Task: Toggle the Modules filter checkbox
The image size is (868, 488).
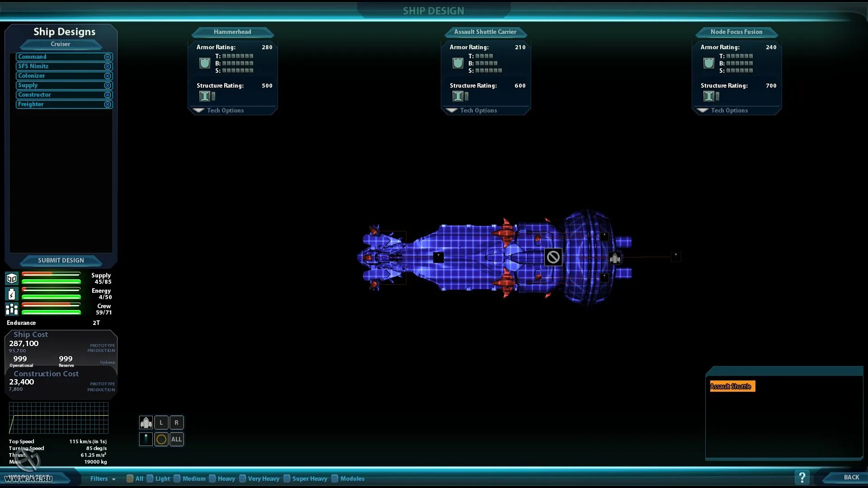Action: pos(335,479)
